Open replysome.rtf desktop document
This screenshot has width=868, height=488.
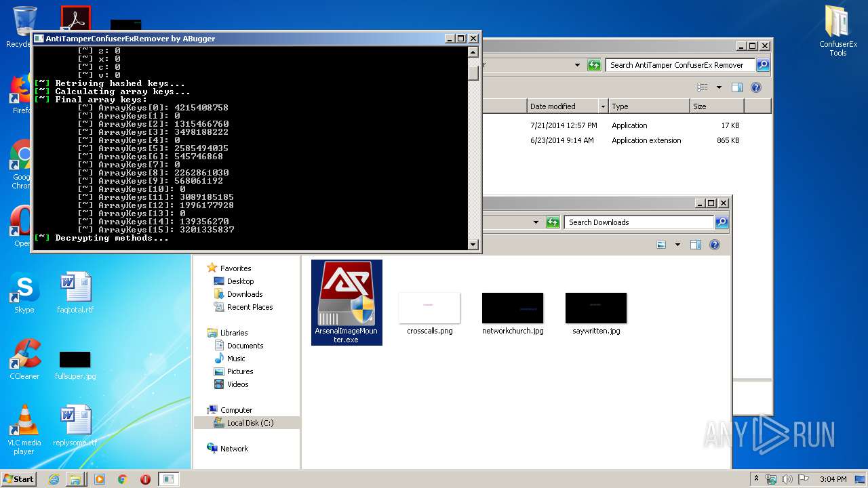click(x=75, y=426)
